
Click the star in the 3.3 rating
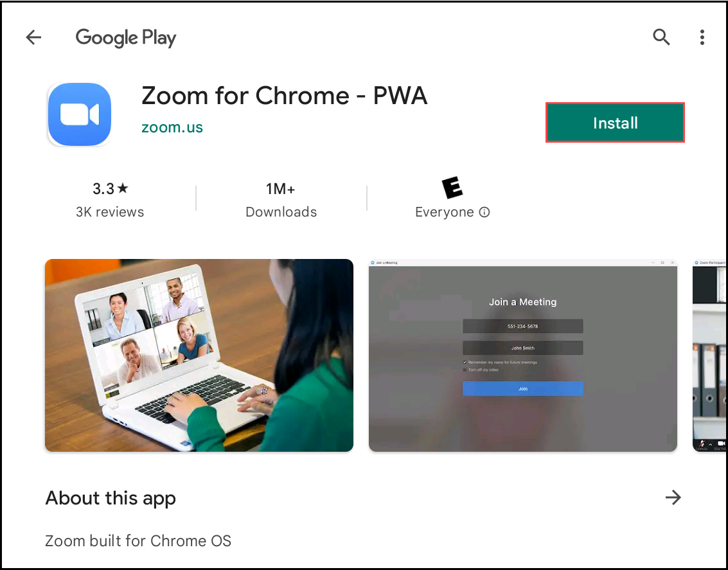click(123, 188)
